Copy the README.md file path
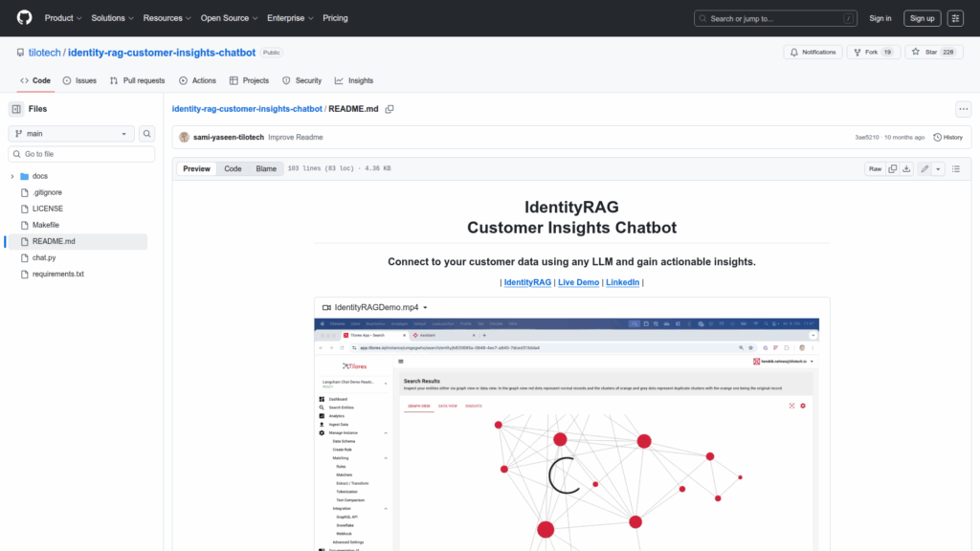 (x=390, y=109)
